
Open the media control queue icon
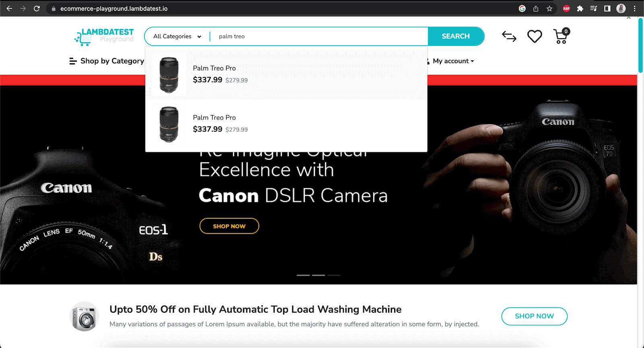point(593,8)
